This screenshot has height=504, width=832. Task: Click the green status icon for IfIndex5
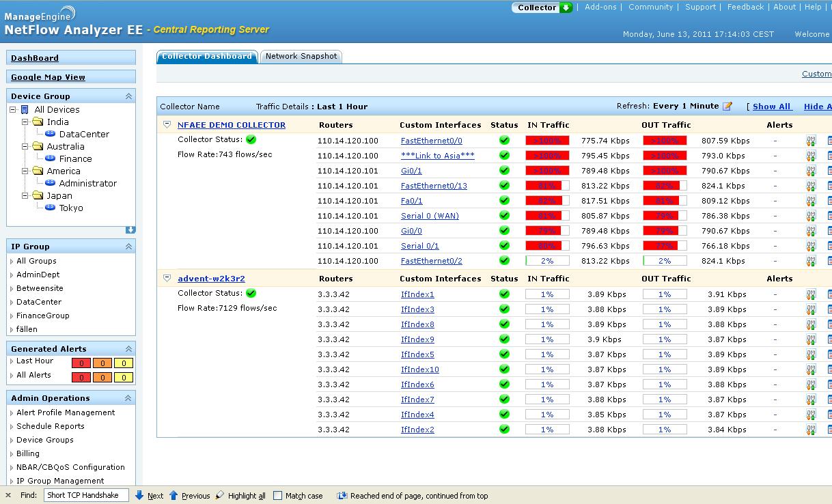click(x=504, y=354)
